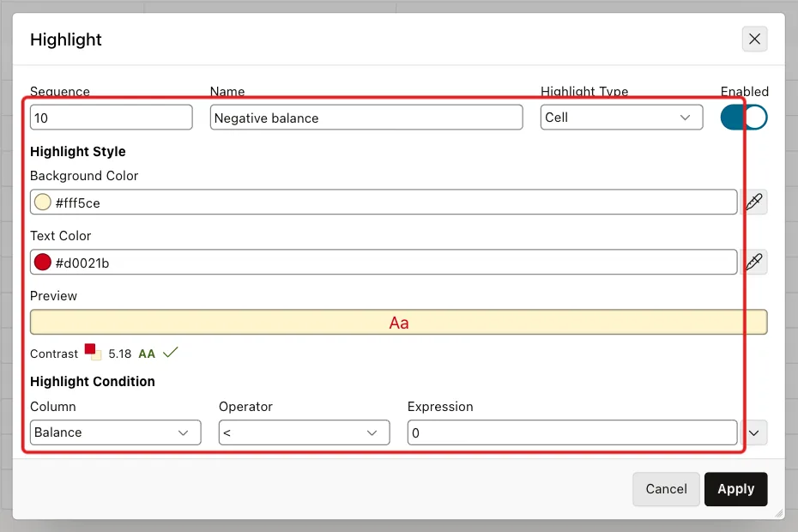Screen dimensions: 798x532
Task: Click the Text Color text field
Action: (x=384, y=263)
